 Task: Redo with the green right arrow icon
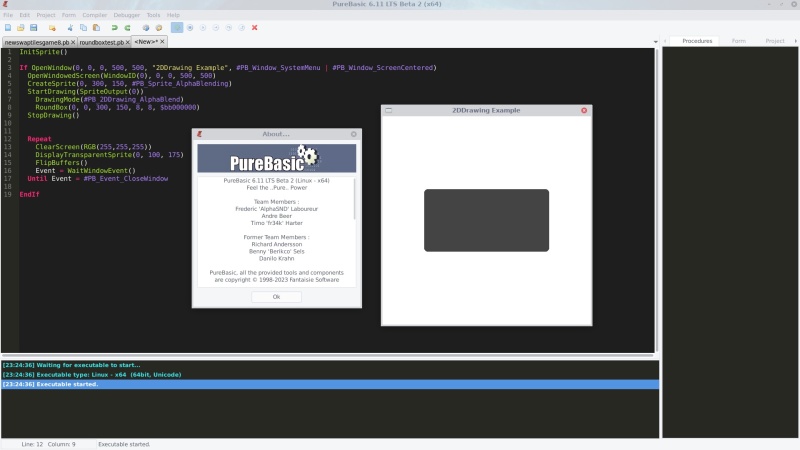(128, 28)
